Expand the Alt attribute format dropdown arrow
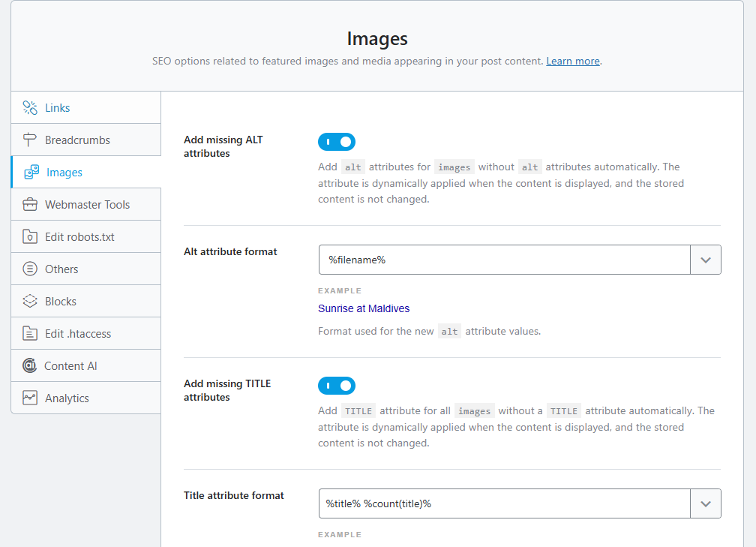 pyautogui.click(x=705, y=260)
